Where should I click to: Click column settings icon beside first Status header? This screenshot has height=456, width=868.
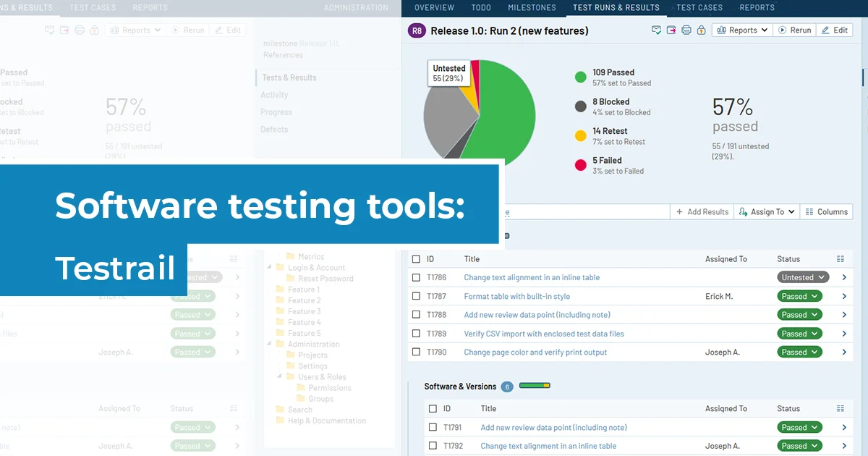(840, 259)
